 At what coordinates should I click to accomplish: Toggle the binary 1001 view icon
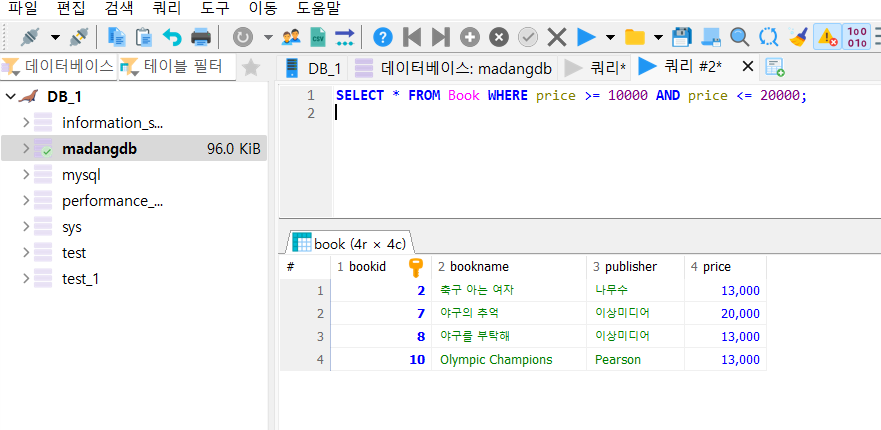point(857,38)
